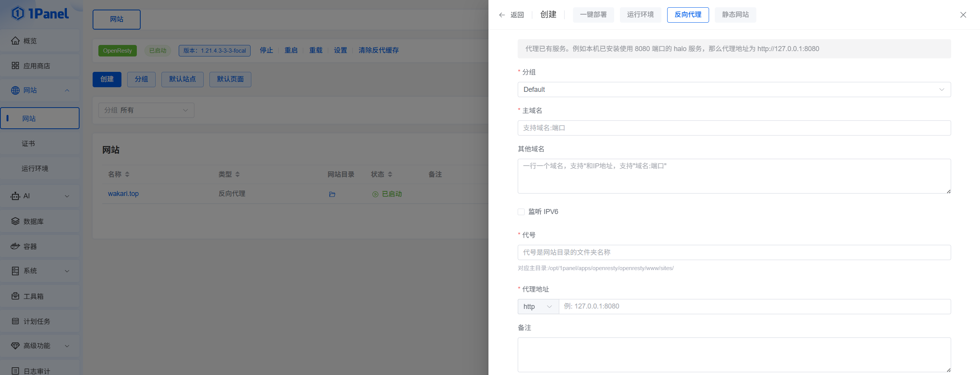Screen dimensions: 980x375
Task: Click the toolbox briefcase icon
Action: click(x=15, y=296)
